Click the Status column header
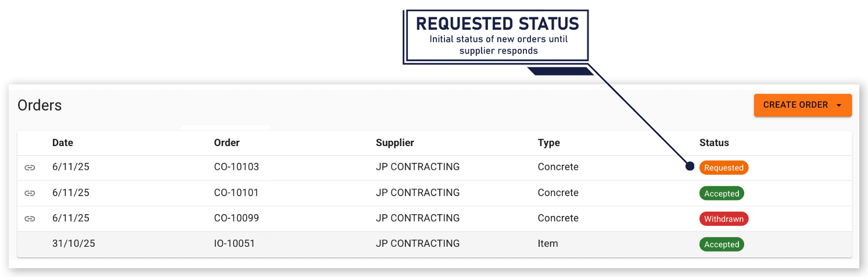868x277 pixels. (x=714, y=143)
